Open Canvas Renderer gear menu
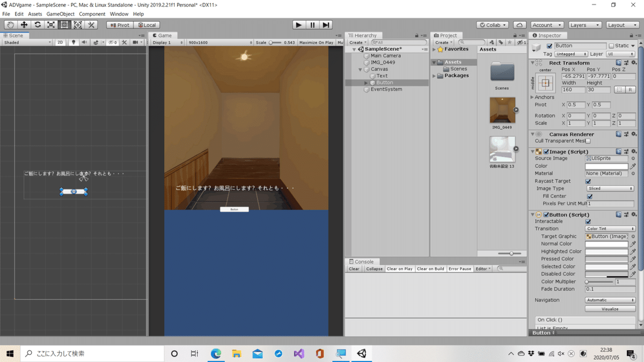Screen dimensions: 644x362 pyautogui.click(x=634, y=134)
